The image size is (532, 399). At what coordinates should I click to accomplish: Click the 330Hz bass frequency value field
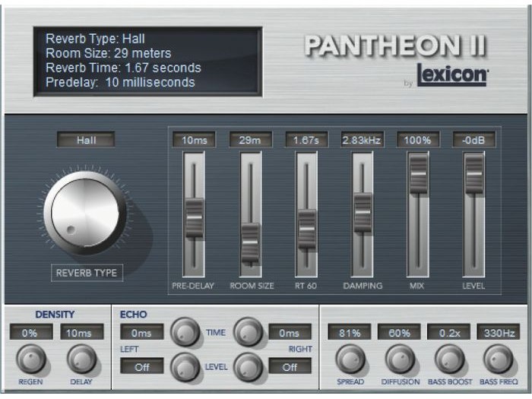(x=499, y=333)
